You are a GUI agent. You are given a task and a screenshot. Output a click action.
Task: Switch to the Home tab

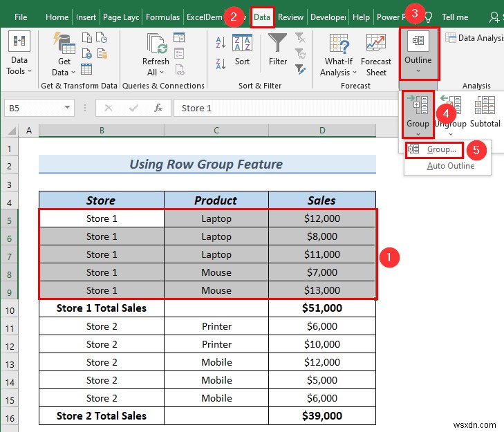pyautogui.click(x=57, y=17)
